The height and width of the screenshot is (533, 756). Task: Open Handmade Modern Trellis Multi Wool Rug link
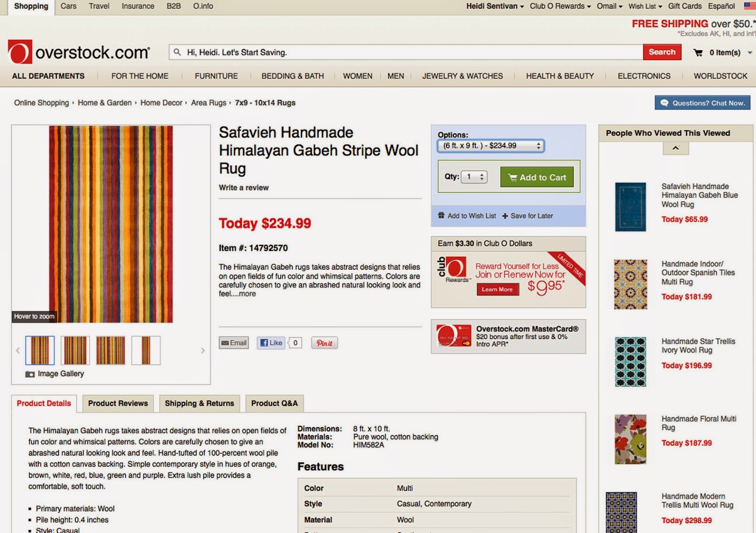pyautogui.click(x=697, y=501)
